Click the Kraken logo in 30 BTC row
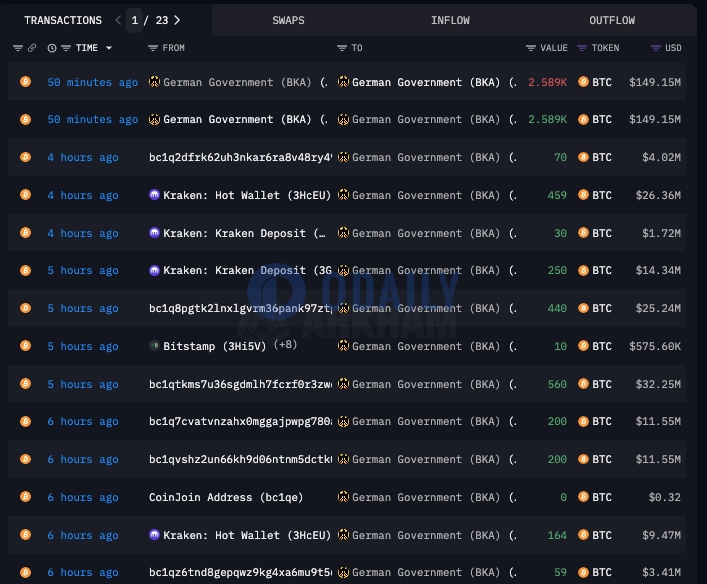The image size is (707, 584). pos(154,233)
